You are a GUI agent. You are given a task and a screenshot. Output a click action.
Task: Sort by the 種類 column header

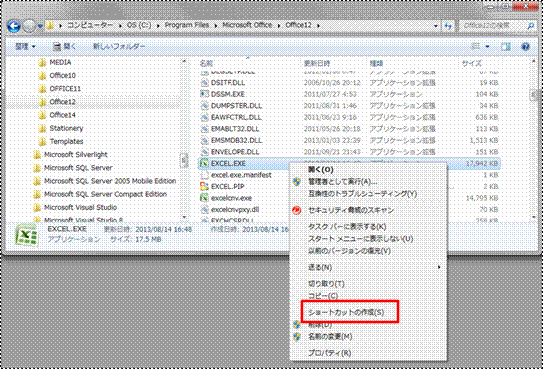point(376,63)
